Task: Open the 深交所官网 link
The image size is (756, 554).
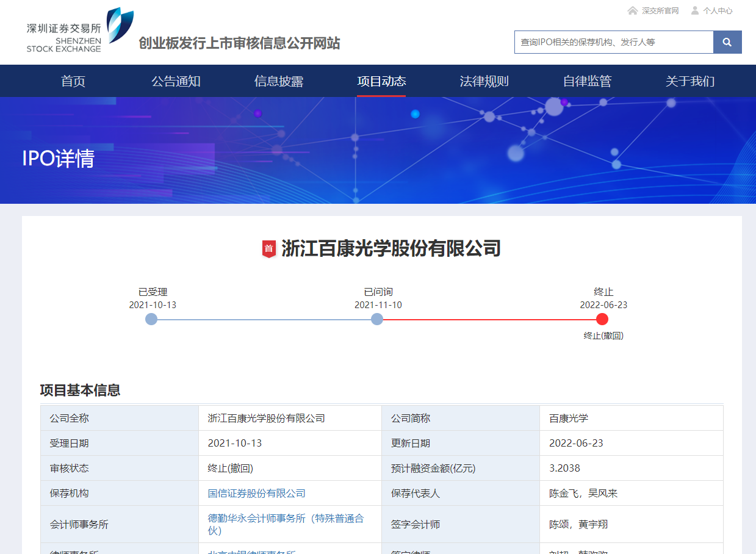Action: (x=660, y=11)
